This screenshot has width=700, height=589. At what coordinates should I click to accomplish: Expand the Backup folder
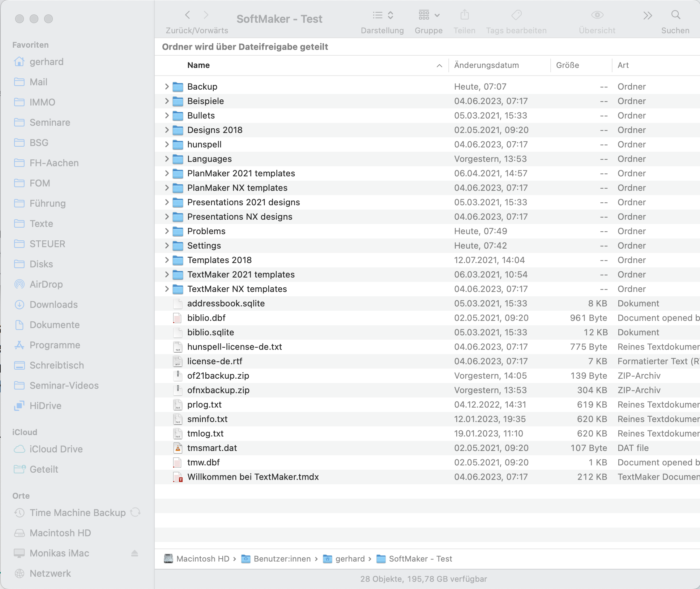(x=167, y=86)
